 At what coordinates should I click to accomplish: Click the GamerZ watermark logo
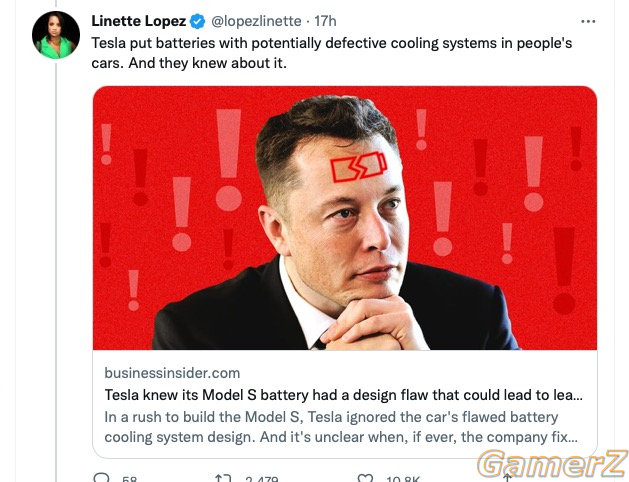click(x=553, y=464)
